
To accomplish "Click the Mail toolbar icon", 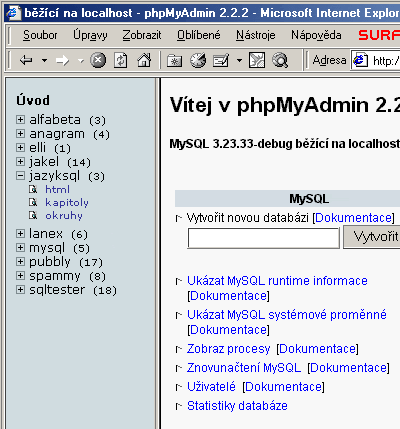I will tap(221, 61).
